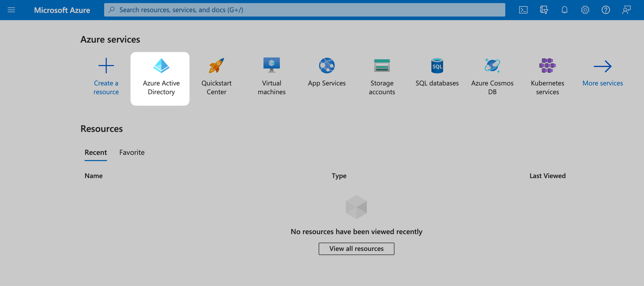Open the Virtual machines monitor icon
The height and width of the screenshot is (286, 644).
coord(272,65)
